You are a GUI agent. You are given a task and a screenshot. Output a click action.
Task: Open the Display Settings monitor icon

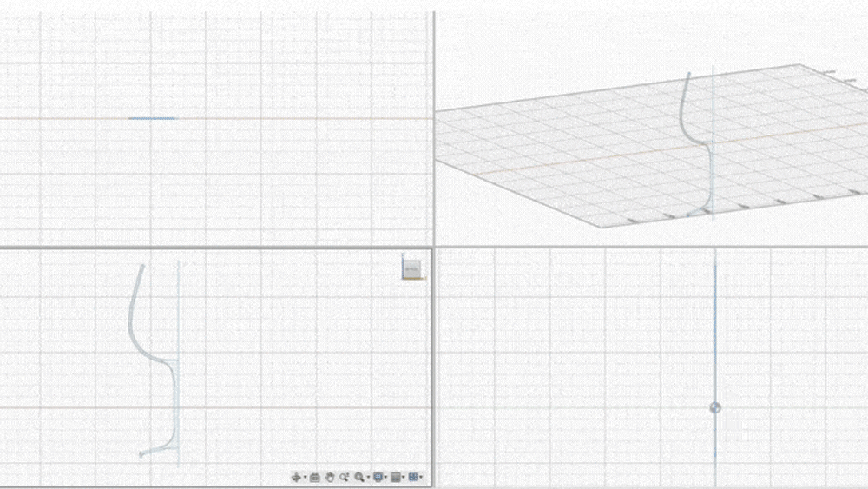[x=378, y=477]
